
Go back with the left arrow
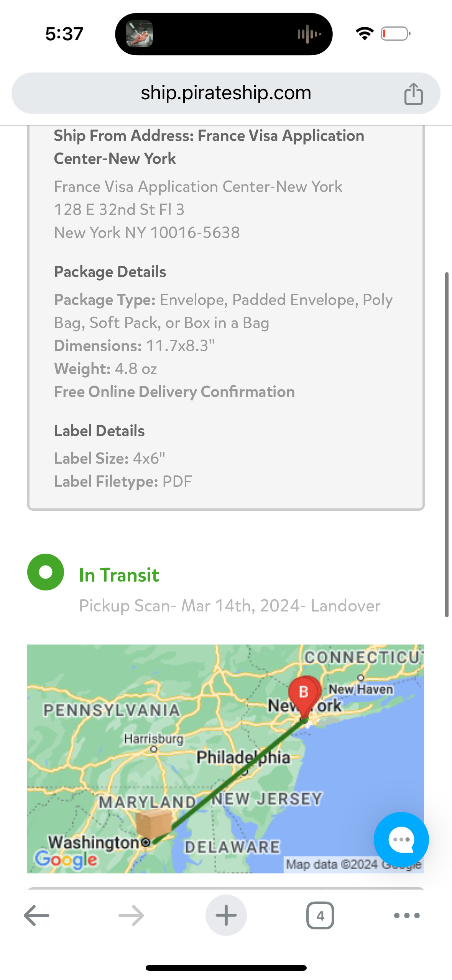36,915
